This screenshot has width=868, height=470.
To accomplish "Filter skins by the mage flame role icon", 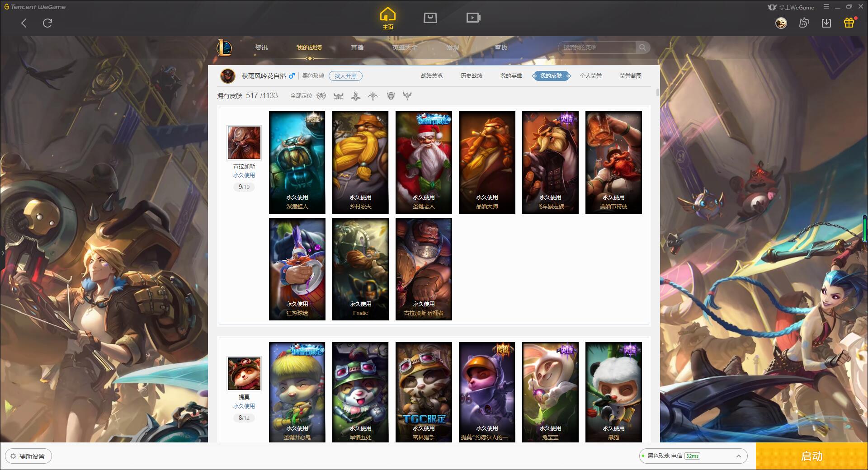I will point(356,96).
